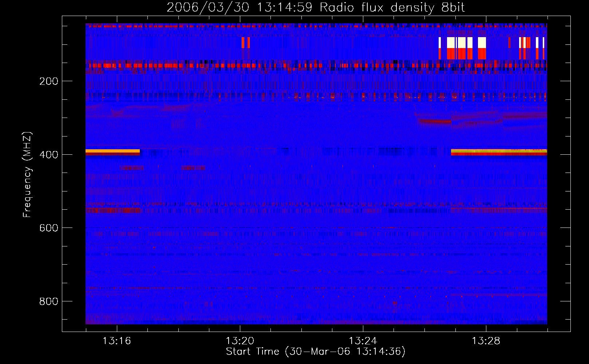This screenshot has width=589, height=364.
Task: Click the 400 frequency tick label
Action: tap(49, 155)
